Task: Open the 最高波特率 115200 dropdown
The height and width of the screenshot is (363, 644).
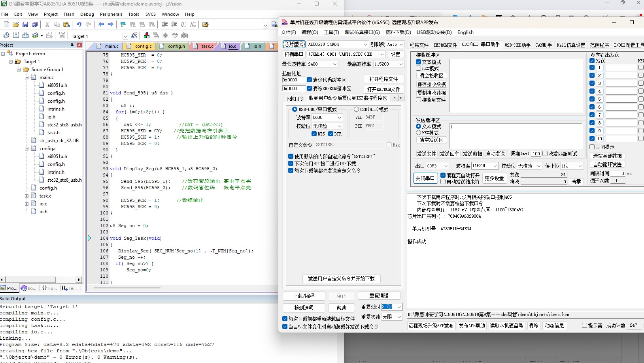Action: (x=401, y=64)
